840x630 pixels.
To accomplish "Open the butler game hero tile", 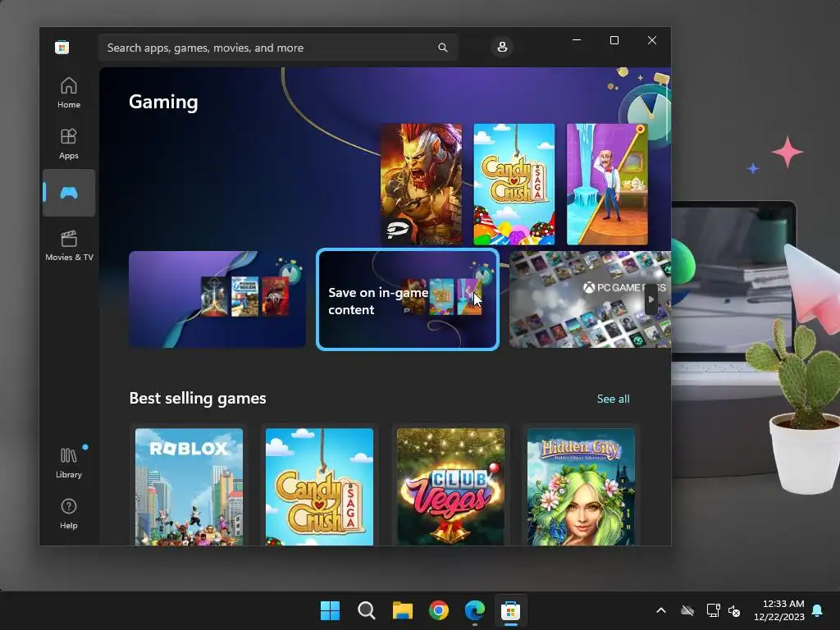I will point(607,185).
